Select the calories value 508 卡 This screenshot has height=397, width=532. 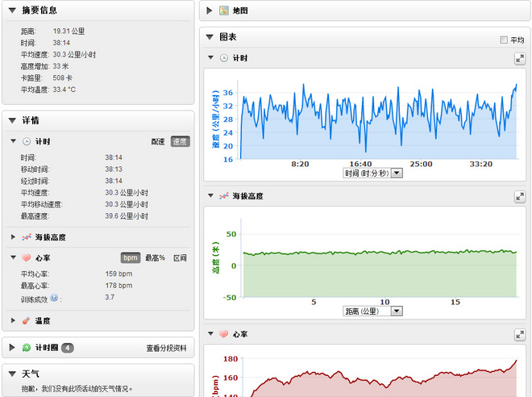[x=62, y=77]
